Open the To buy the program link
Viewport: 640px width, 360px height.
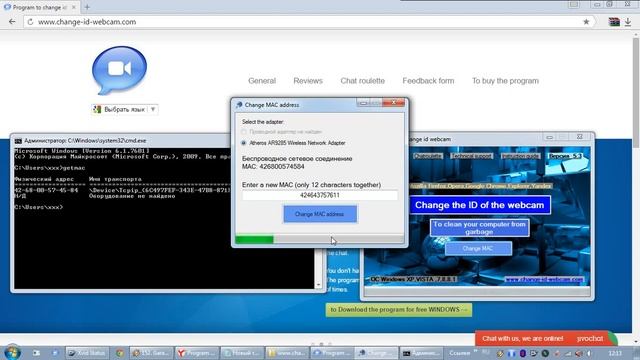coord(505,81)
